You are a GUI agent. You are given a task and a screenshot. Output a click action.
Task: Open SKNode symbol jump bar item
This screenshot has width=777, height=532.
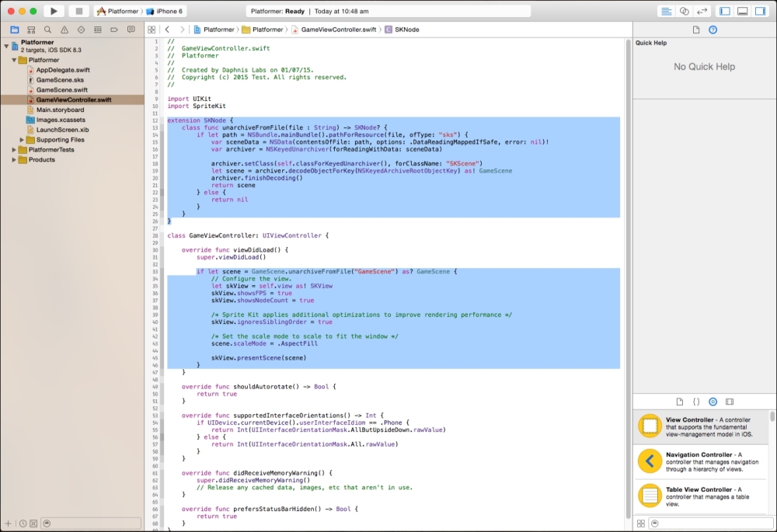tap(402, 30)
